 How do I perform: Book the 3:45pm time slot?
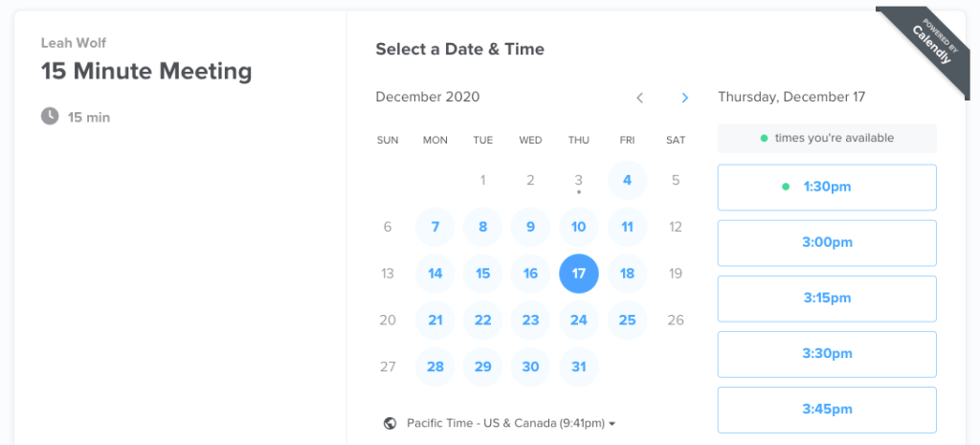(x=827, y=409)
